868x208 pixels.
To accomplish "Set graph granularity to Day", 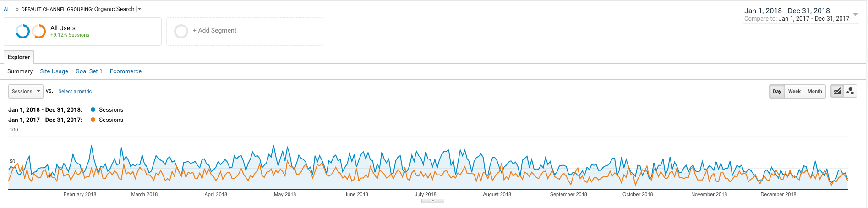I will pos(777,91).
